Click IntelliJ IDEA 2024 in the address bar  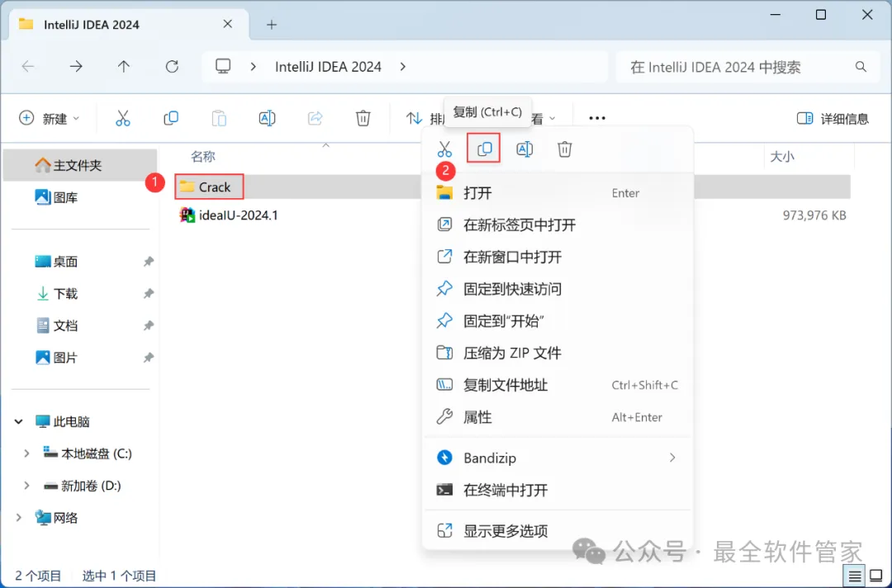[328, 67]
